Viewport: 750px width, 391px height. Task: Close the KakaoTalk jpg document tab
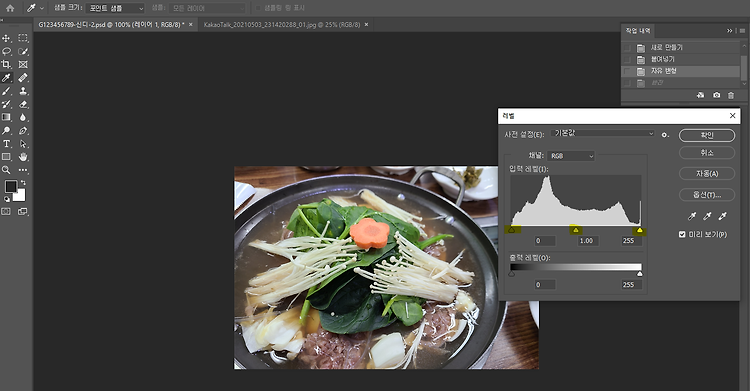[x=366, y=24]
